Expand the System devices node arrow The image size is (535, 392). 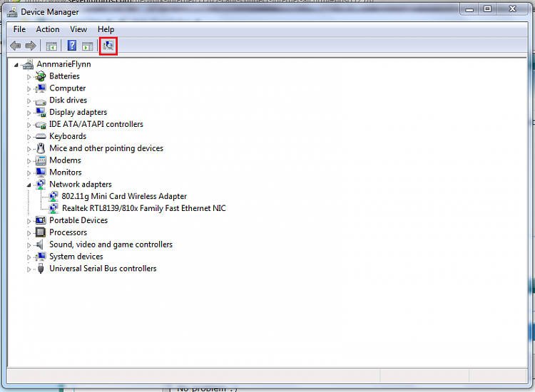tap(29, 257)
